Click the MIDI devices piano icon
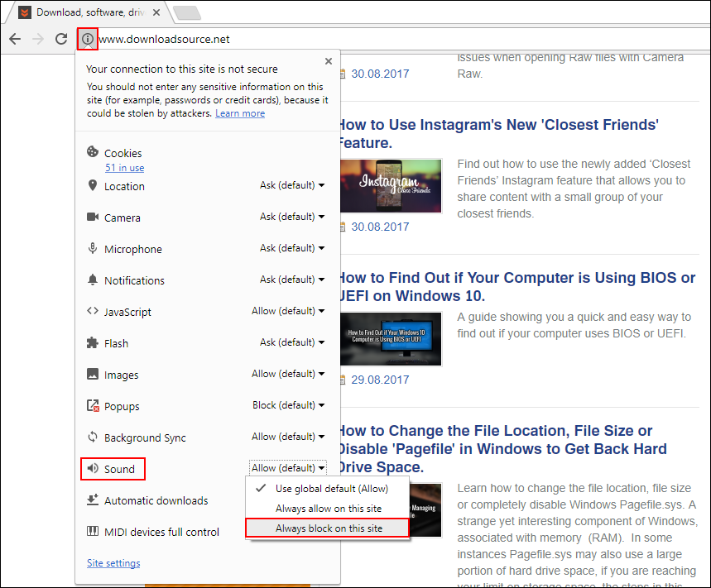Screen dimensions: 711x588 (93, 531)
